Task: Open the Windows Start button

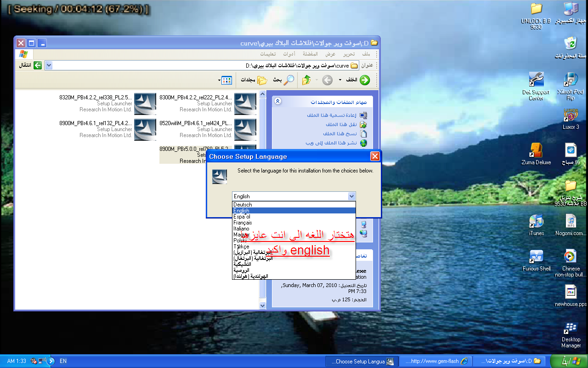Action: tap(570, 361)
